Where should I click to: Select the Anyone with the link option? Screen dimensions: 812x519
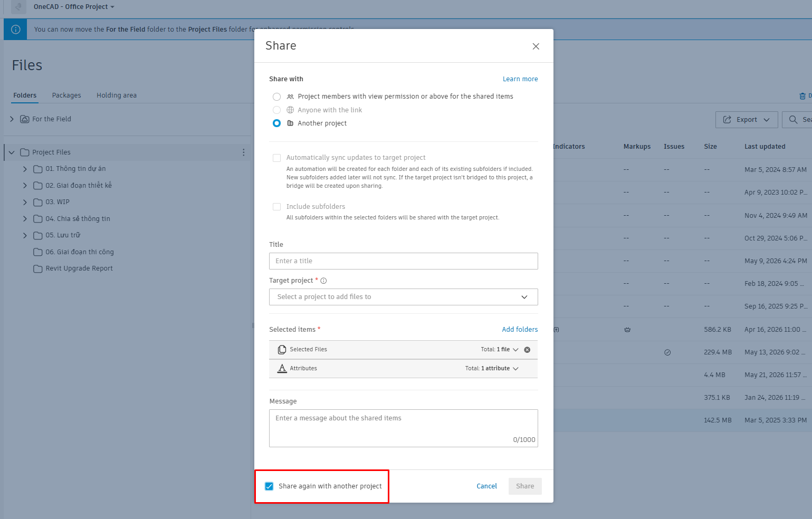point(276,110)
